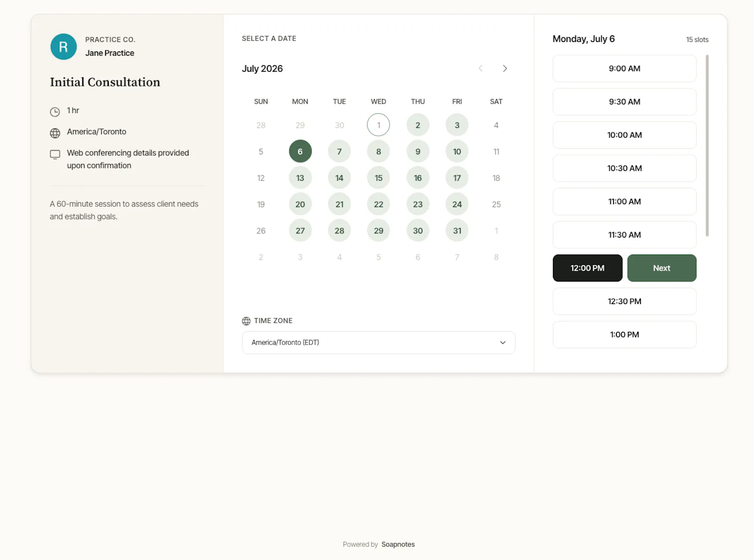Click the July 2026 month heading
754x560 pixels.
tap(262, 69)
